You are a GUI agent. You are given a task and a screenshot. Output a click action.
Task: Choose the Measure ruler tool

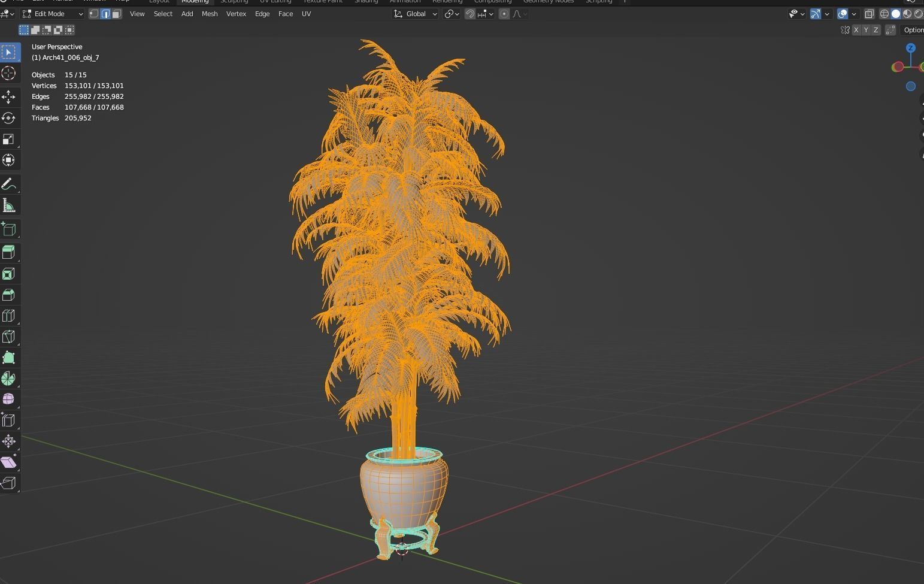[x=9, y=205]
